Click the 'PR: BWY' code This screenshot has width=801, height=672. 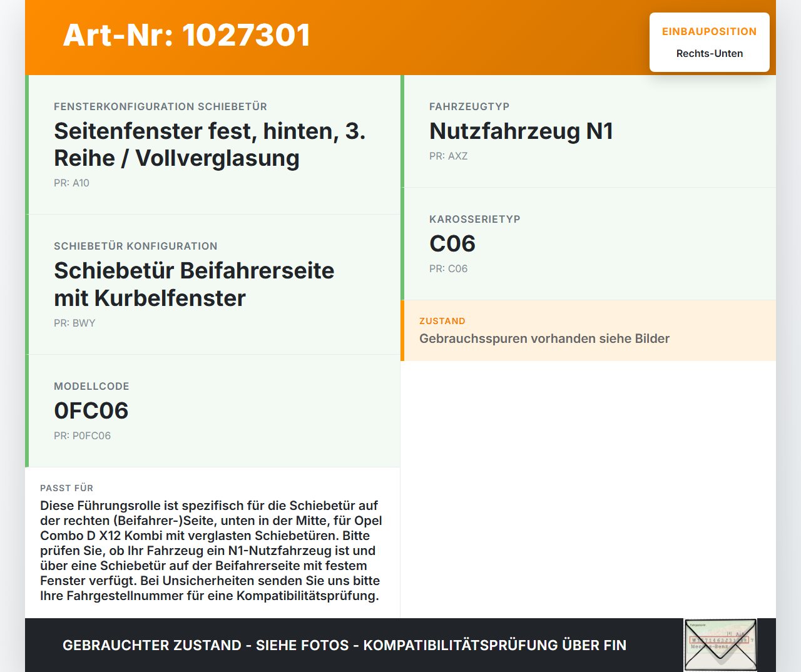click(x=74, y=323)
